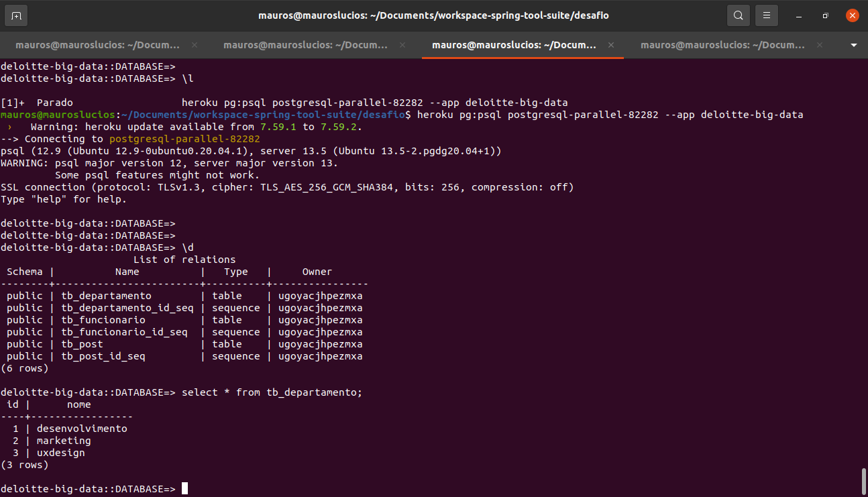Click the prompt cursor at the bottom
Screen dimensions: 868x497
tap(184, 489)
